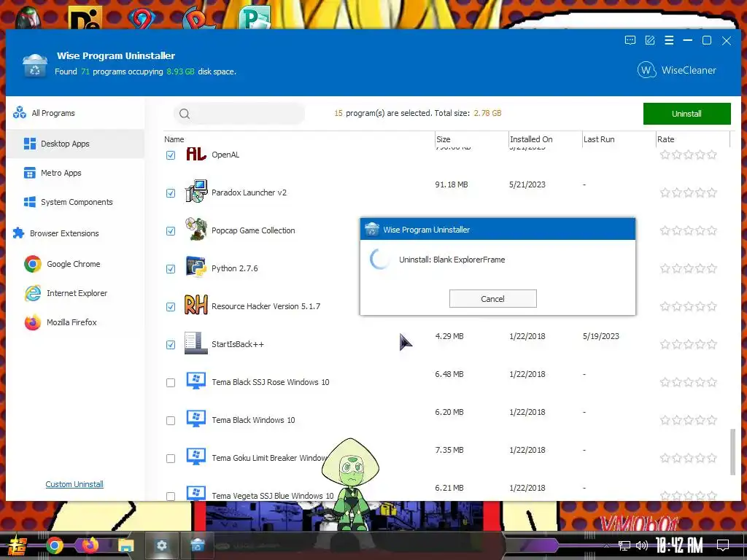Open Firefox from the taskbar
747x560 pixels.
(x=90, y=545)
